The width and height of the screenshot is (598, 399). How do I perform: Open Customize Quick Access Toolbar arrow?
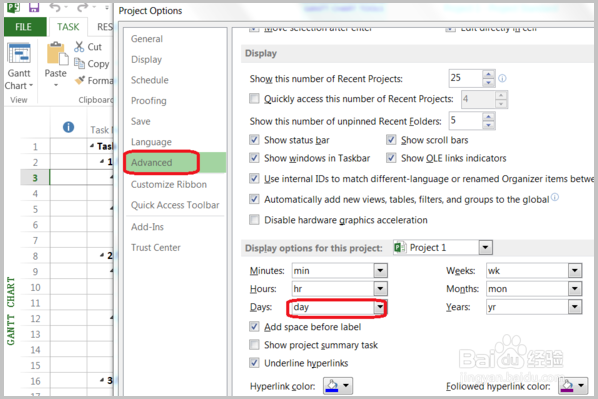107,7
